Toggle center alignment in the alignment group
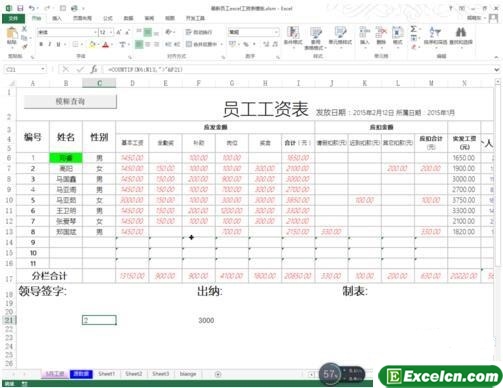Screen dimensions: 503x388 pos(148,44)
